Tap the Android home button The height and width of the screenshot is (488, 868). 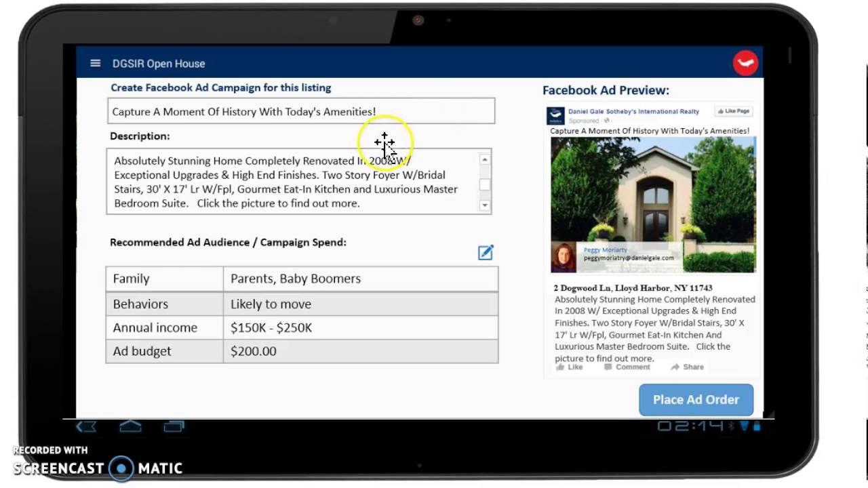click(x=130, y=426)
